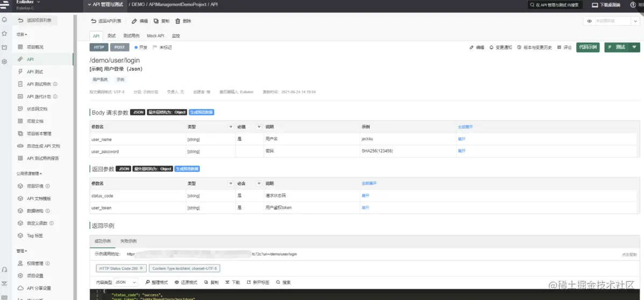Viewport: 644px width, 300px height.
Task: Click the 还原格式 tool
Action: [186, 282]
